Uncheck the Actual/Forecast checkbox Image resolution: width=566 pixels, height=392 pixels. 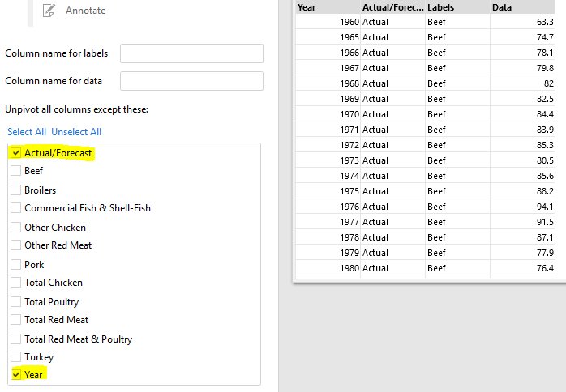[16, 153]
